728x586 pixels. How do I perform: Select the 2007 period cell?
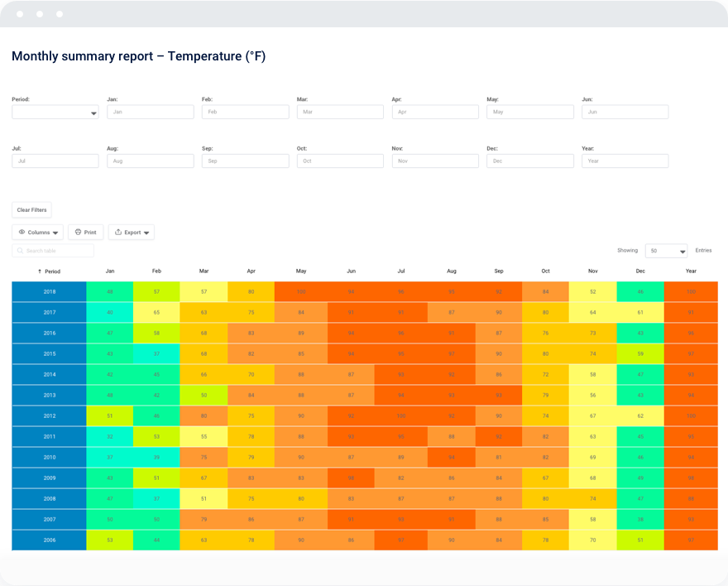[49, 519]
